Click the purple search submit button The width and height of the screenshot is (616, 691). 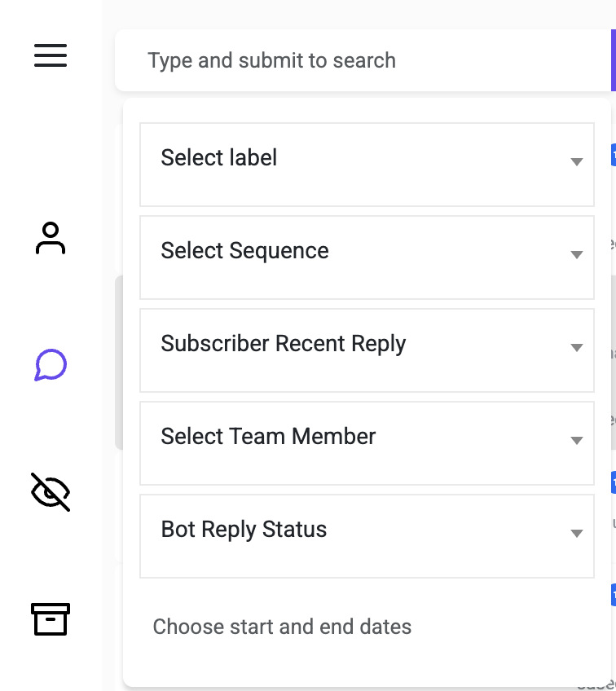tap(613, 60)
